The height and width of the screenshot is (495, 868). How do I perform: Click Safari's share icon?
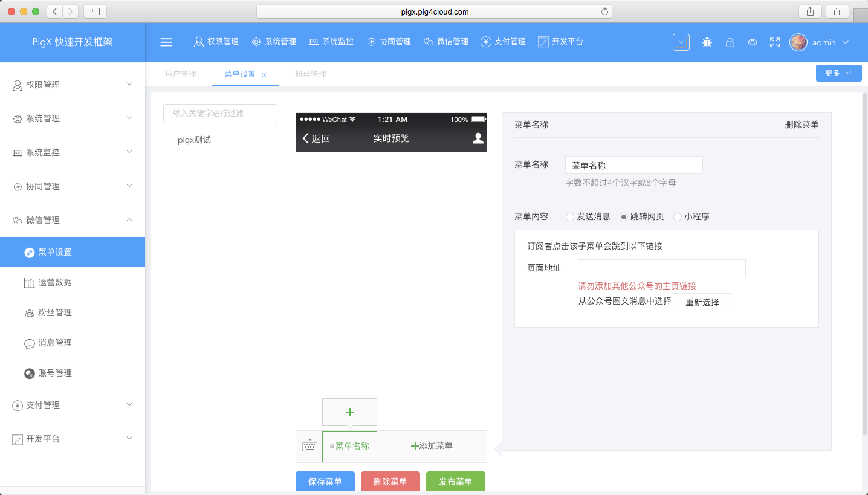coord(810,11)
